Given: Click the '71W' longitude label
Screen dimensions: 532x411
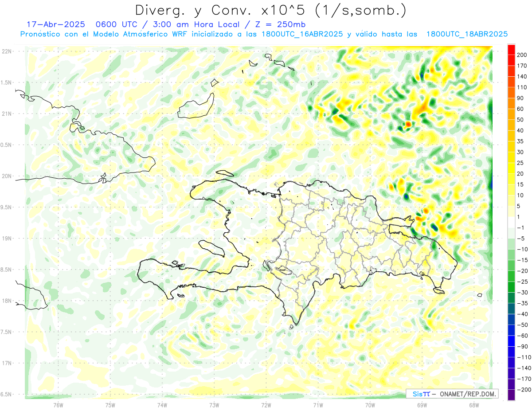Looking at the screenshot, I should click(x=318, y=404).
